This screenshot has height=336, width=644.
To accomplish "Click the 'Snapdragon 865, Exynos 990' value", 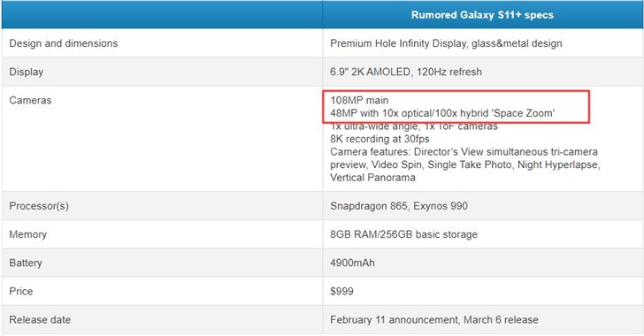I will (399, 206).
